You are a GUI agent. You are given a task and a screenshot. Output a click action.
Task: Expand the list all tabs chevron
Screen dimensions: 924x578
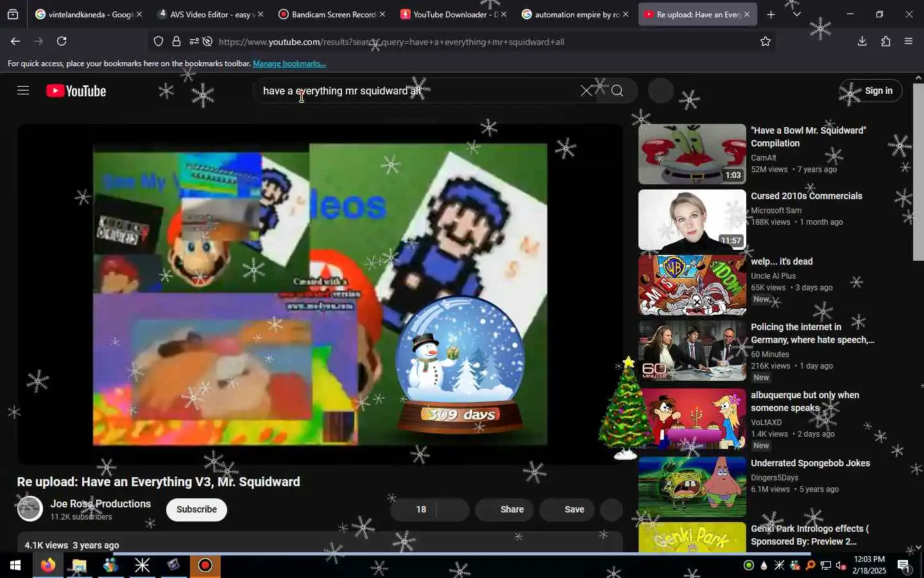tap(796, 14)
